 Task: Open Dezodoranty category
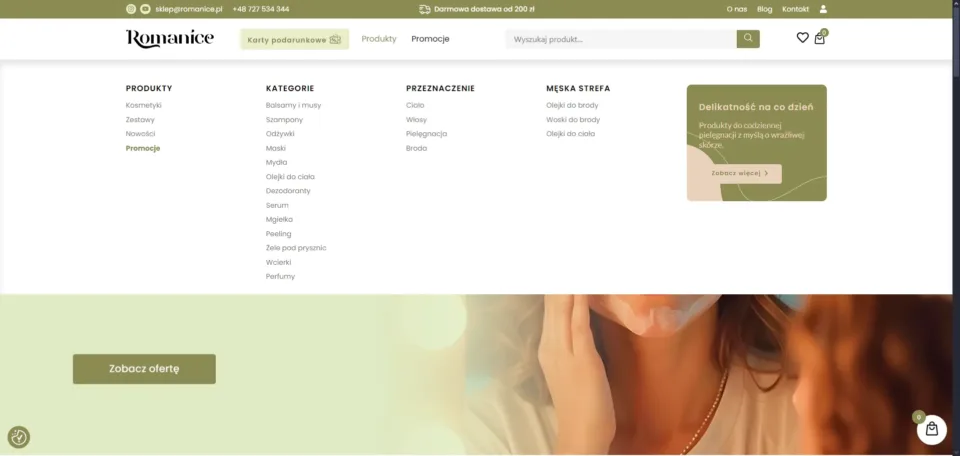288,191
